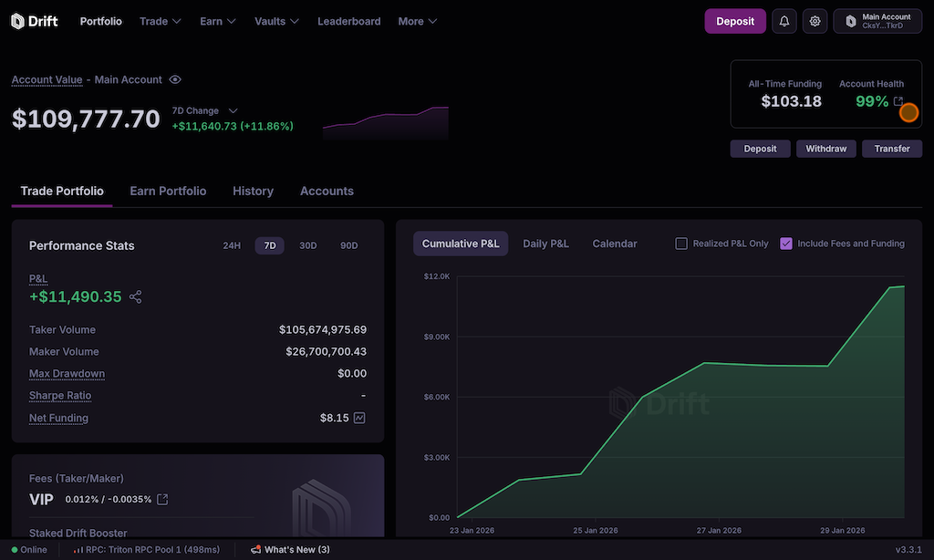Viewport: 934px width, 560px height.
Task: Click the share icon next to P&L
Action: pyautogui.click(x=136, y=297)
